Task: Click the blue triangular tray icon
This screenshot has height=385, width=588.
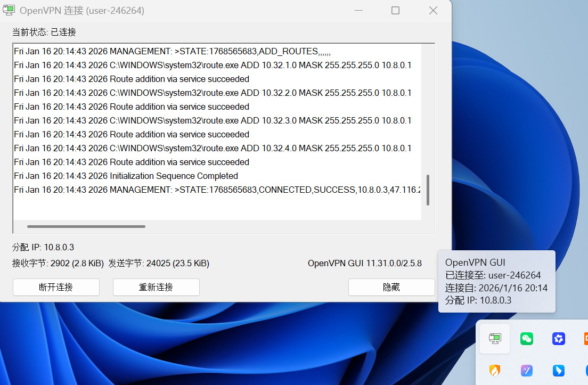Action: click(558, 339)
